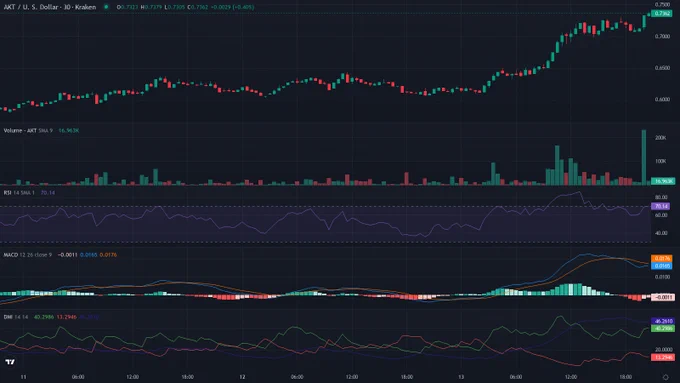Click the 20.0000 DMI axis label
Screen dimensions: 680x383
pyautogui.click(x=664, y=350)
